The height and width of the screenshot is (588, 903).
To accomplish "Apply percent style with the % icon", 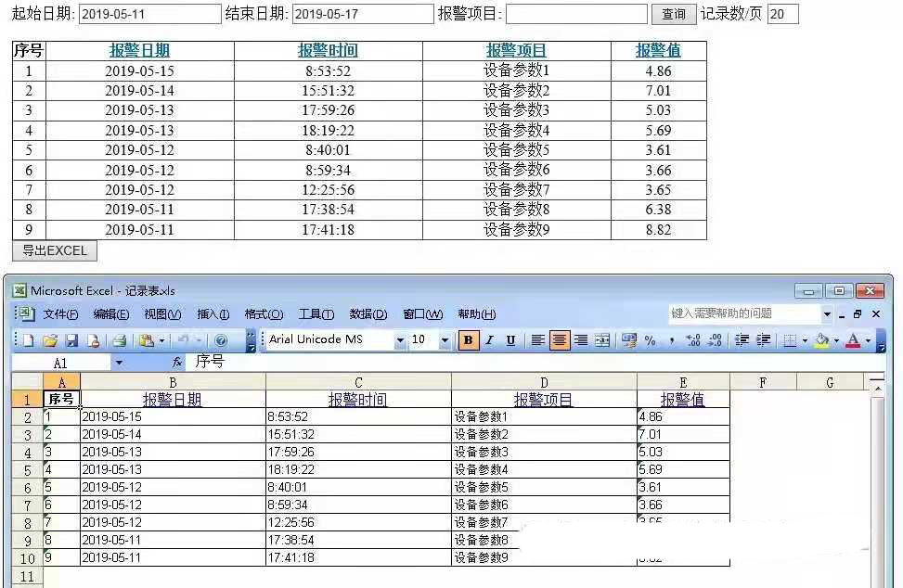I will pyautogui.click(x=651, y=340).
